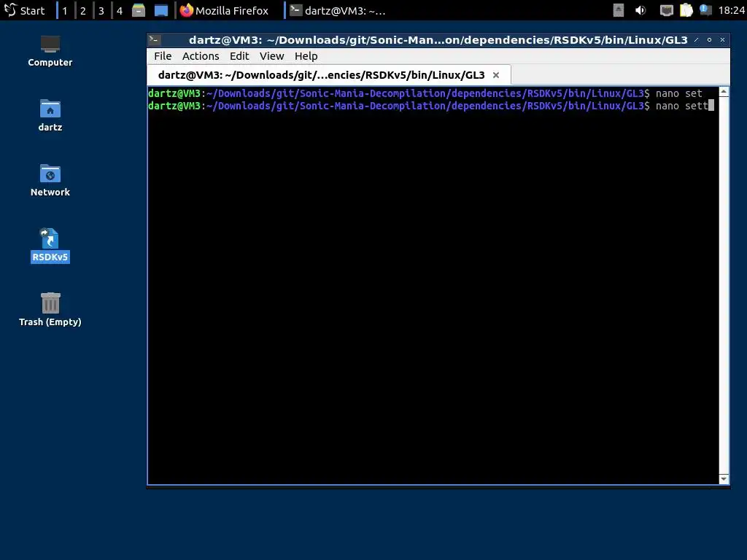747x560 pixels.
Task: Click the 'nano sett' command at cursor
Action: [x=682, y=106]
